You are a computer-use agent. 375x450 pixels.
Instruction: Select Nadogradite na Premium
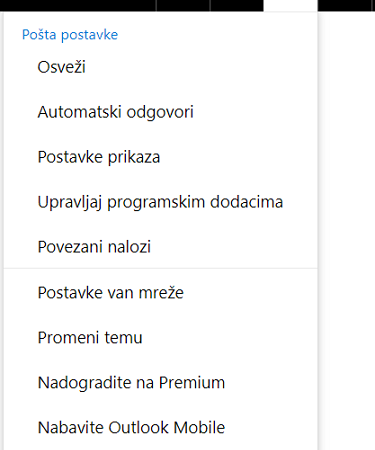pos(161,383)
